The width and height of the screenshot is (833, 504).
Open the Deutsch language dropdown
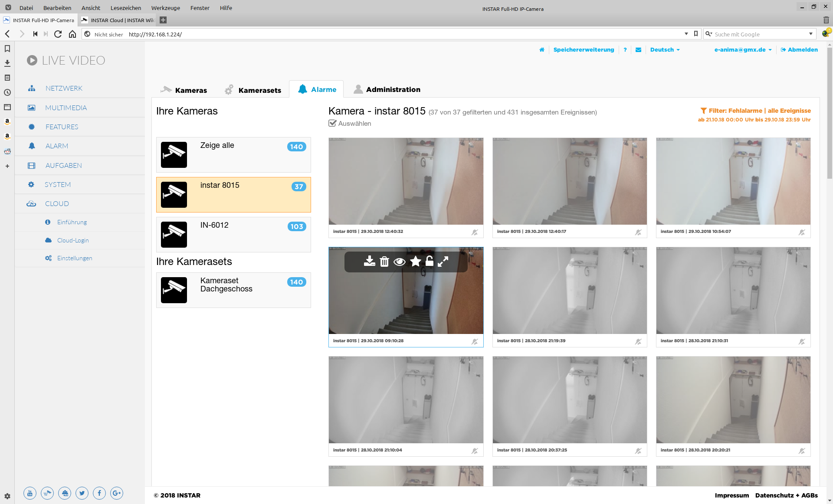coord(665,50)
